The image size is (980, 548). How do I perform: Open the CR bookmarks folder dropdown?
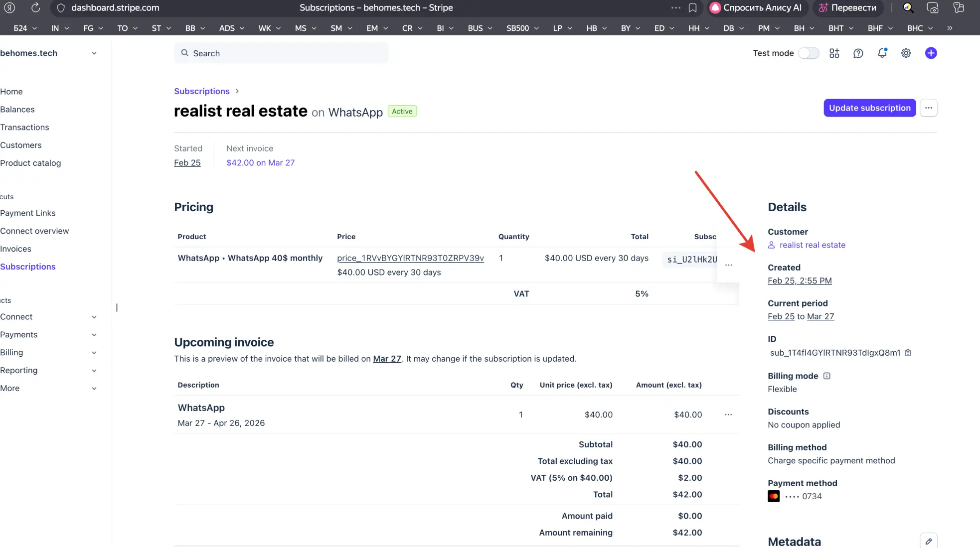click(412, 28)
